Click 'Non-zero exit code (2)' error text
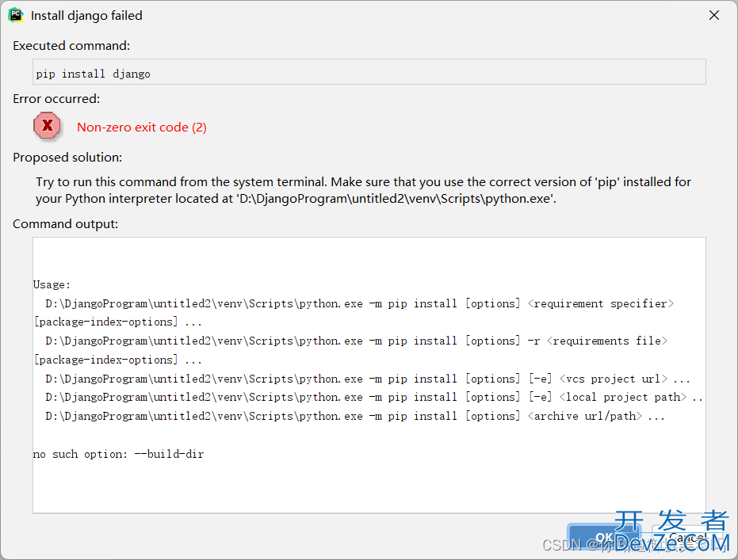Screen dimensions: 738x560 point(142,128)
